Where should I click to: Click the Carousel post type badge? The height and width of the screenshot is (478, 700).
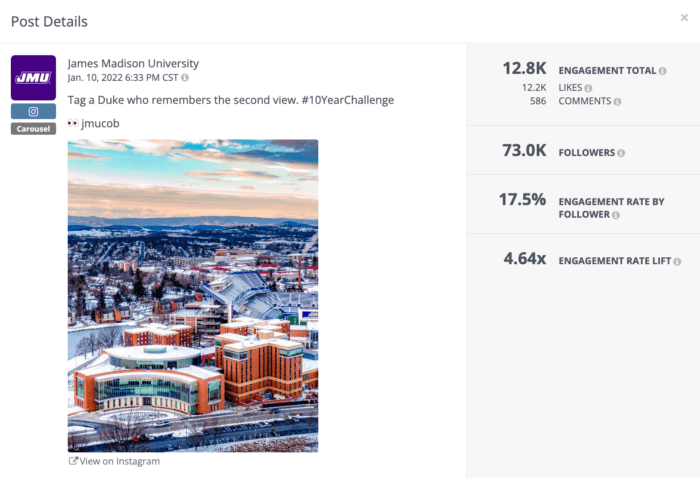[x=33, y=129]
